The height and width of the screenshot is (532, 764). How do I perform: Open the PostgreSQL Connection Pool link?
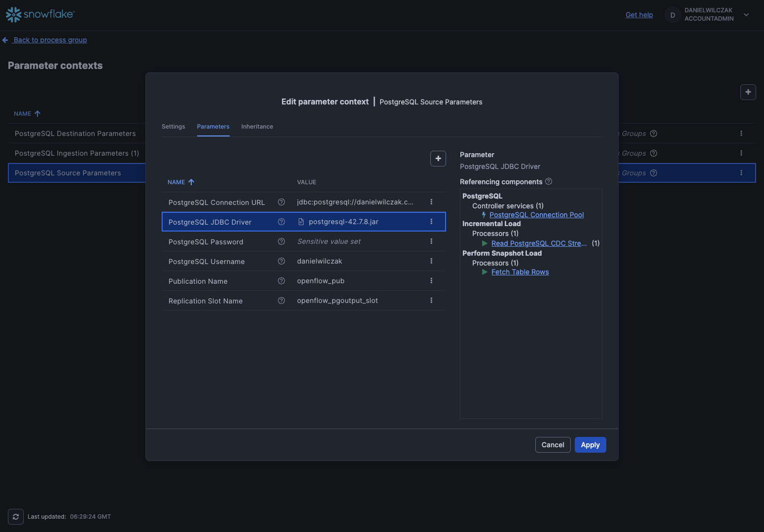[536, 215]
